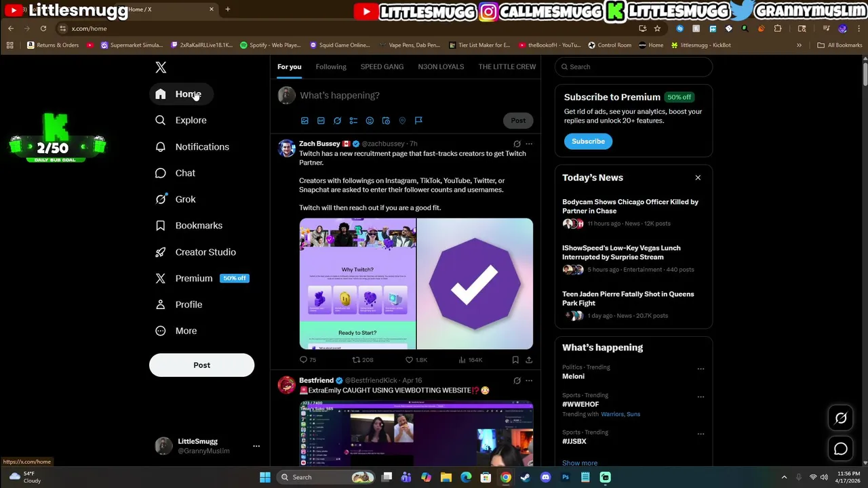Viewport: 868px width, 488px height.
Task: Reload the page in browser toolbar
Action: (x=43, y=28)
